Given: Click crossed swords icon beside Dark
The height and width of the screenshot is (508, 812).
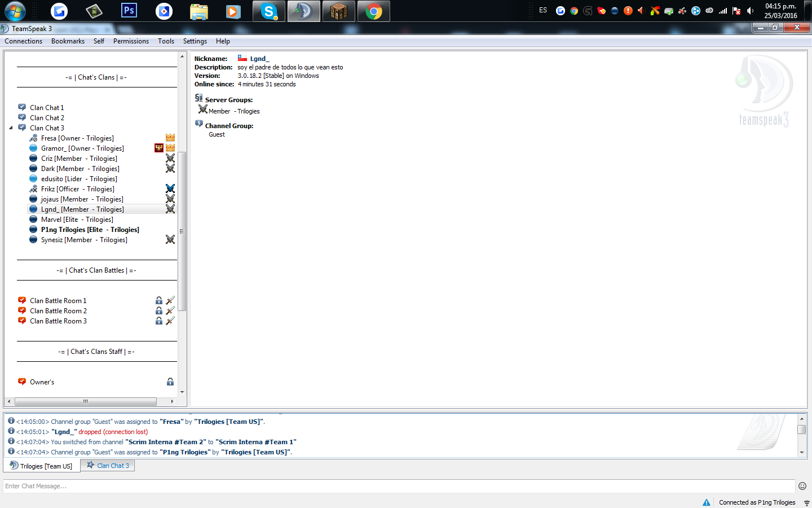Looking at the screenshot, I should pyautogui.click(x=170, y=168).
